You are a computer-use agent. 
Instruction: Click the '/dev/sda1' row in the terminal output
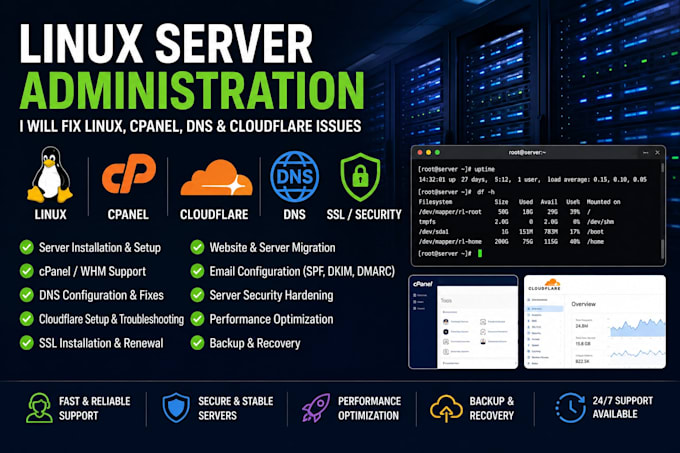(x=511, y=231)
